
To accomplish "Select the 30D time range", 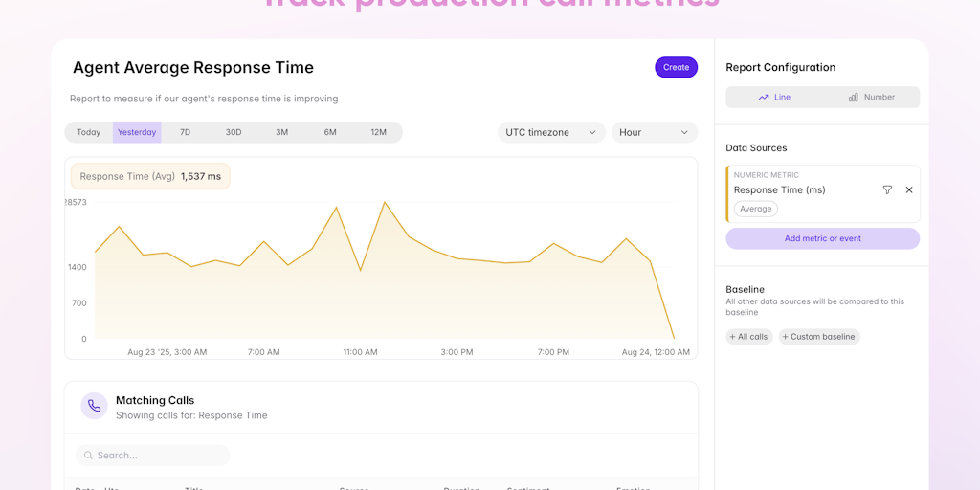I will pyautogui.click(x=234, y=132).
